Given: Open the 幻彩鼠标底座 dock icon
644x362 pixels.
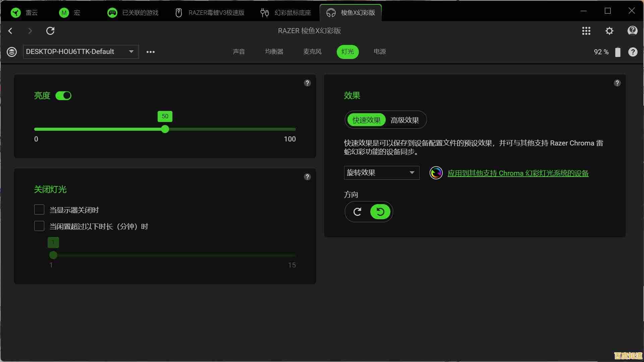Looking at the screenshot, I should pyautogui.click(x=264, y=13).
